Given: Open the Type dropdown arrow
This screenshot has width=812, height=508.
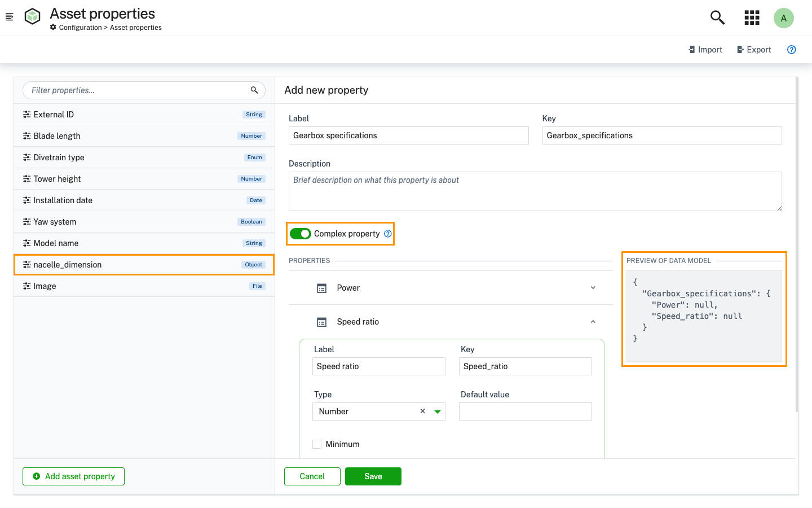Looking at the screenshot, I should (x=437, y=411).
